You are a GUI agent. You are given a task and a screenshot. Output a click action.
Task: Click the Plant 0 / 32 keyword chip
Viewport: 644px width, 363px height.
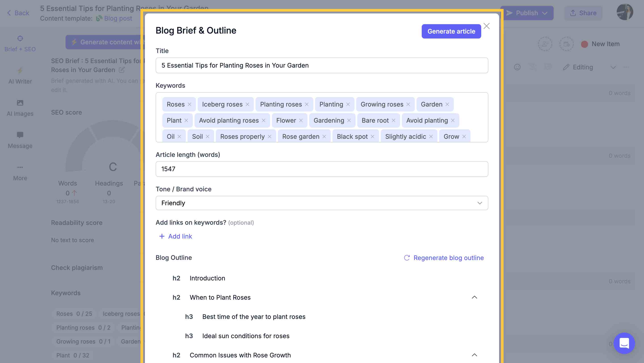[72, 355]
